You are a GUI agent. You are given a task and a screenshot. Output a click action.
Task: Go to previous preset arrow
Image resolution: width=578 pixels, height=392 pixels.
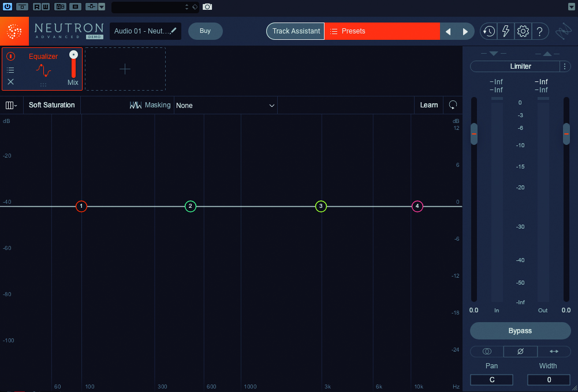448,31
